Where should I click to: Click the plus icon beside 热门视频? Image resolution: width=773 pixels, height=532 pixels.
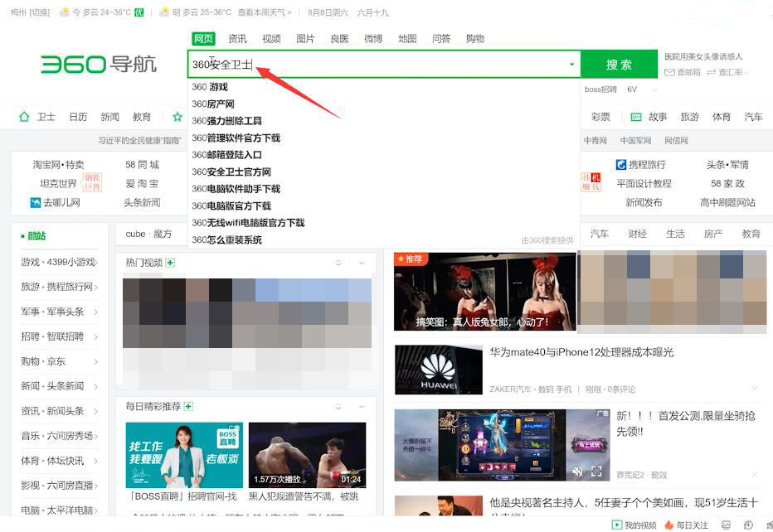pos(170,263)
